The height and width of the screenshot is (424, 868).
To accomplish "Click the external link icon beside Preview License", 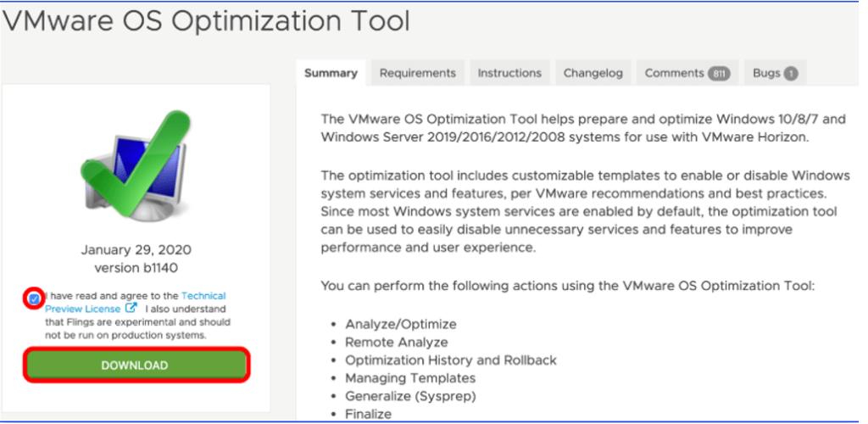I will click(131, 309).
